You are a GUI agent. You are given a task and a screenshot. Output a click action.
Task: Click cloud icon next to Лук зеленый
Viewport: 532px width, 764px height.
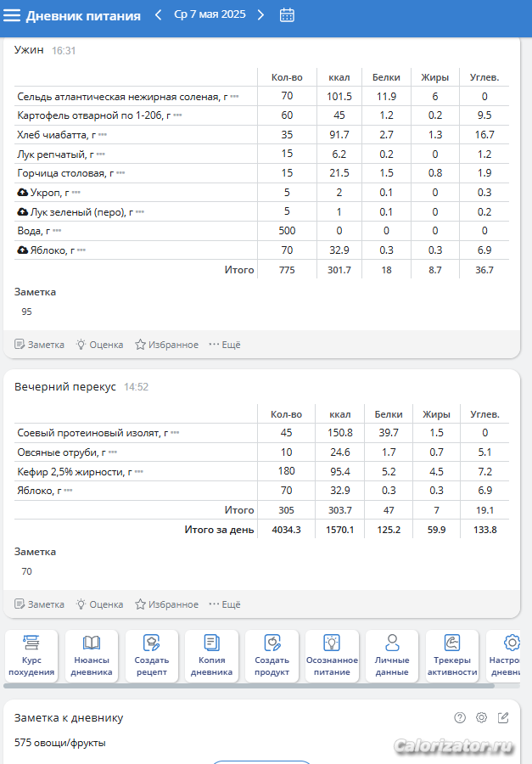pos(22,212)
